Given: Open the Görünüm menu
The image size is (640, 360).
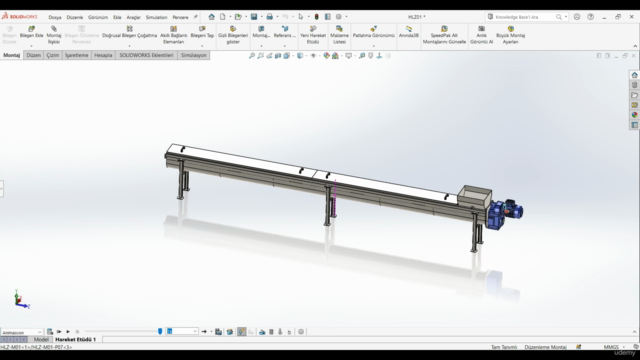Looking at the screenshot, I should [98, 17].
